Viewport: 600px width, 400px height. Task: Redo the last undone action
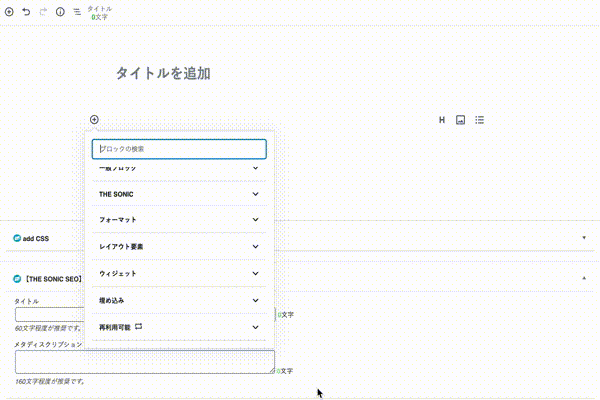(43, 12)
